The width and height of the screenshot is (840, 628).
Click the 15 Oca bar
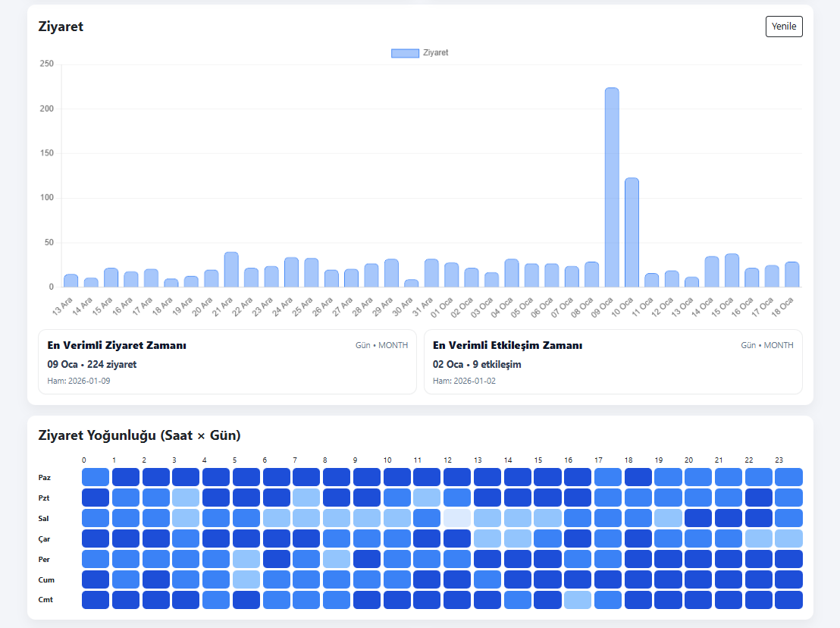tap(732, 271)
